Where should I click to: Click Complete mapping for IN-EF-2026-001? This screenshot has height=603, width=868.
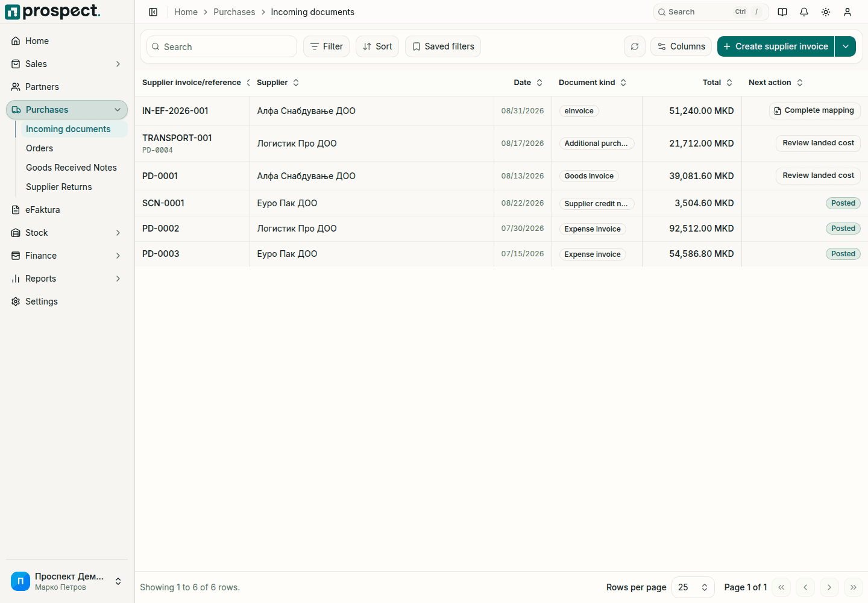(814, 110)
